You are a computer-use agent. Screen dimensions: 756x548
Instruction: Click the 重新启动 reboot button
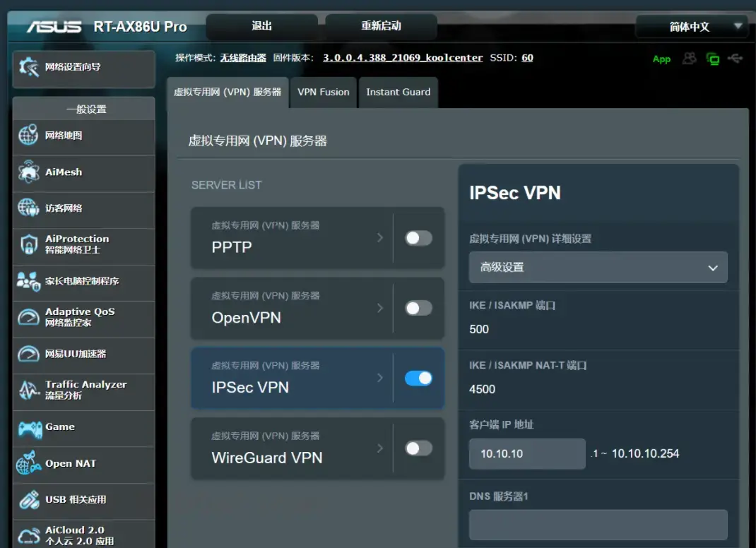tap(380, 26)
